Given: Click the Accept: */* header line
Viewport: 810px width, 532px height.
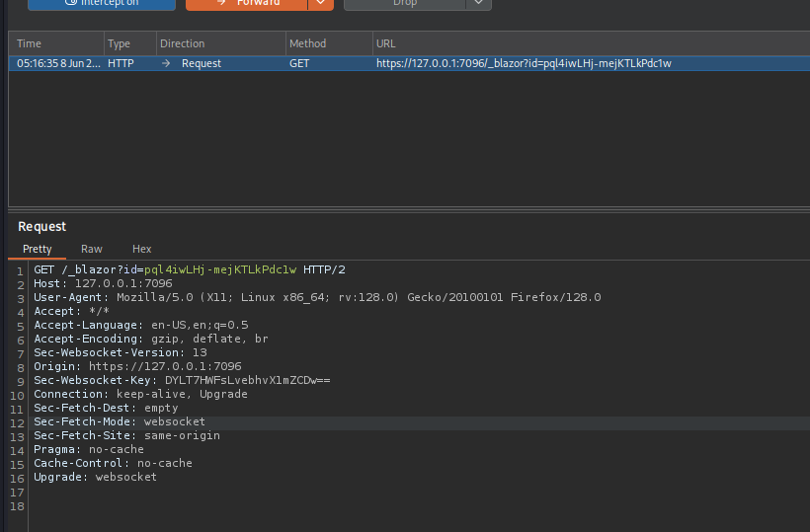Looking at the screenshot, I should [x=71, y=311].
